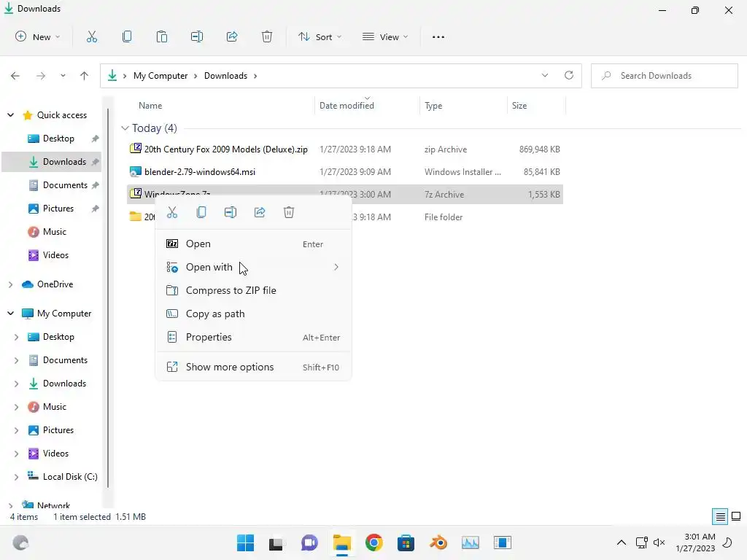The height and width of the screenshot is (560, 747).
Task: Open Music under Quick access
Action: (54, 232)
